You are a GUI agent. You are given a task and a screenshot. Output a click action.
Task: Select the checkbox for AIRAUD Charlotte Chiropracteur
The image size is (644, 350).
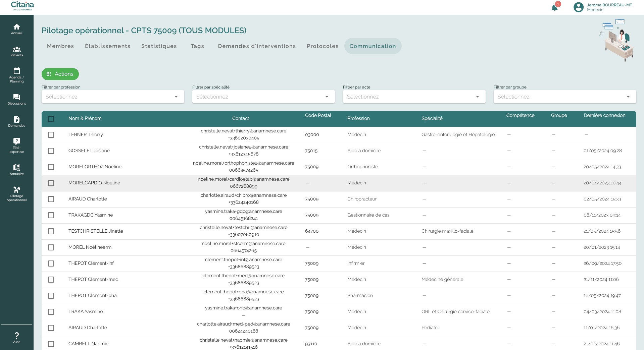[51, 199]
